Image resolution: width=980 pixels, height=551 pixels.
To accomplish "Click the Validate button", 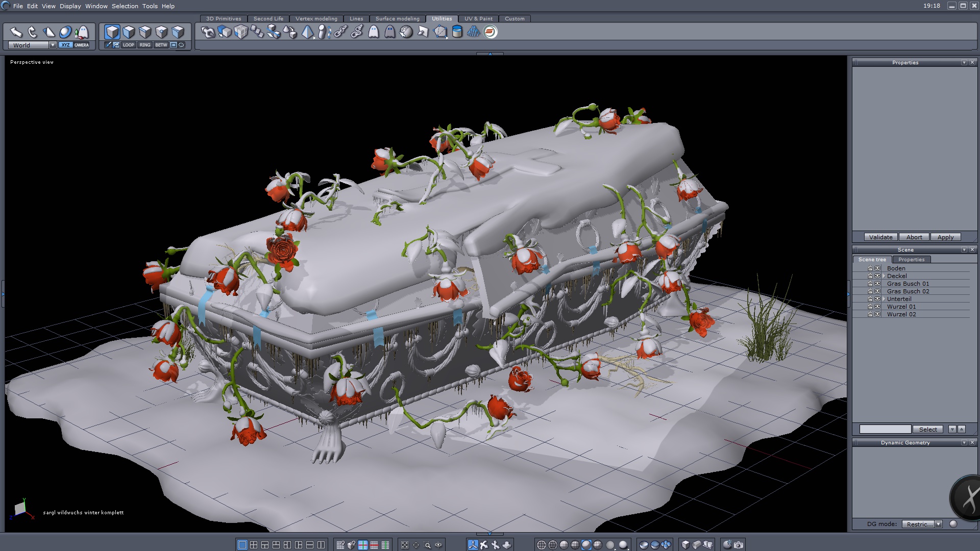I will [880, 237].
